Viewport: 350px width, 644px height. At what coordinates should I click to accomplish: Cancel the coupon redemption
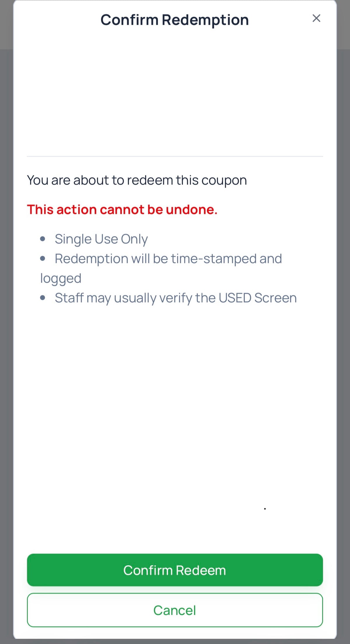click(175, 610)
